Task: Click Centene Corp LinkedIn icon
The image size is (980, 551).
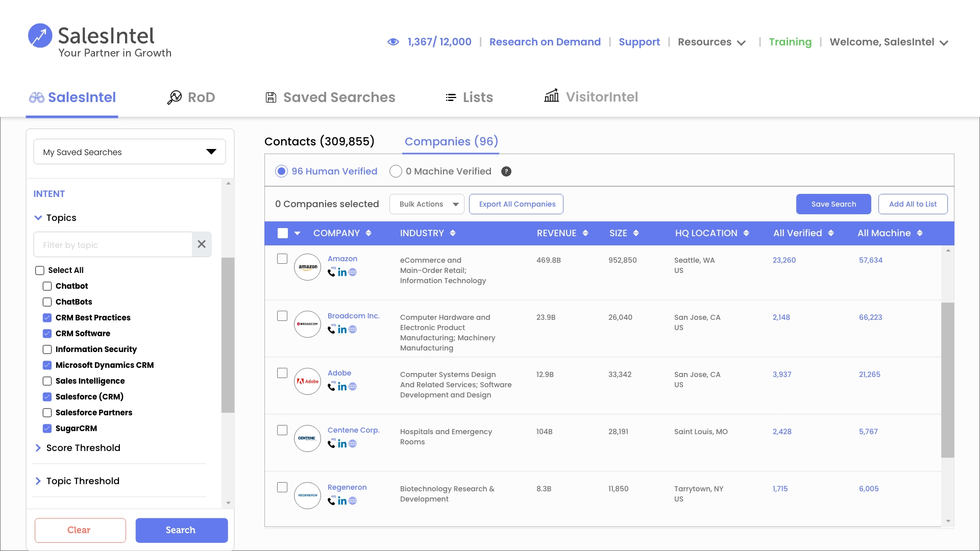Action: tap(342, 444)
